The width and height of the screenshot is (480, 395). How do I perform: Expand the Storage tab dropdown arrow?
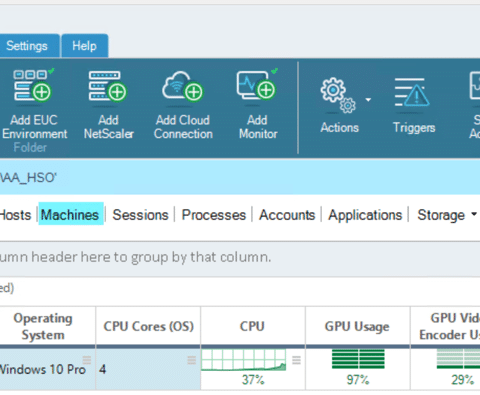click(x=474, y=214)
